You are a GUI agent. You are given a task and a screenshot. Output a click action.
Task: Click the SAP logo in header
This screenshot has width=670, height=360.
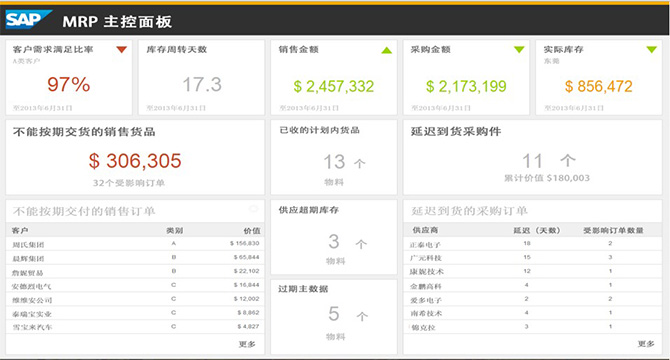(28, 19)
